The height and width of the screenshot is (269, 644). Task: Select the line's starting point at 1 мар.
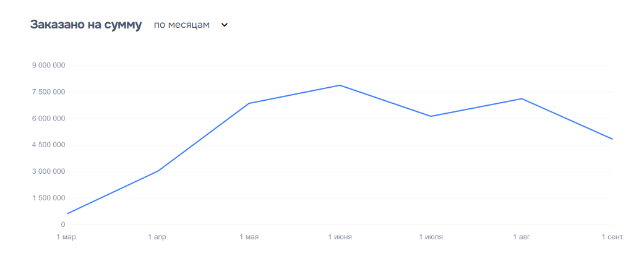67,214
